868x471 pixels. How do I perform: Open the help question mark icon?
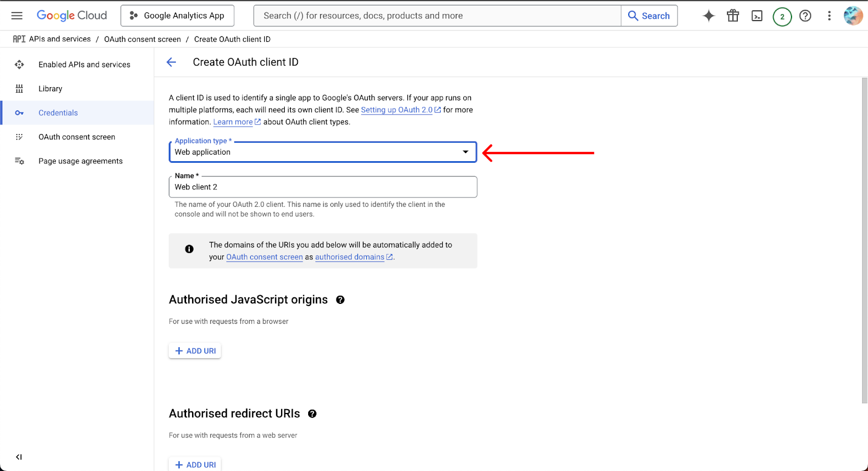pos(806,16)
